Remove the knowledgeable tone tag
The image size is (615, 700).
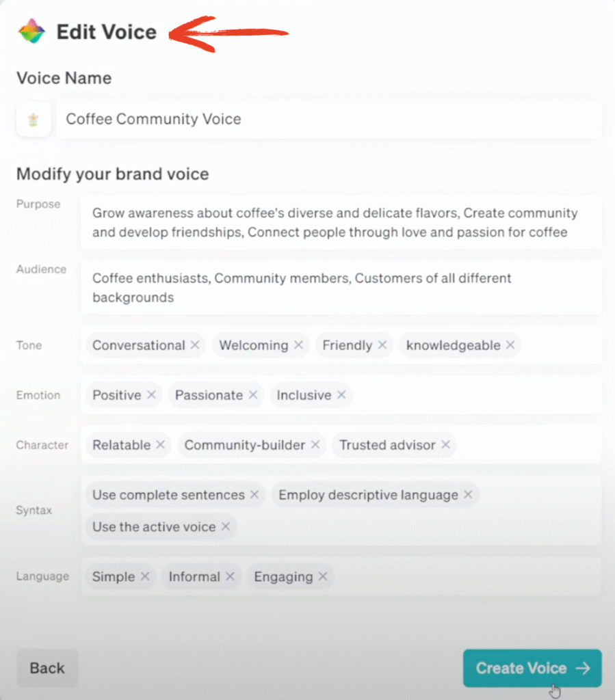point(510,345)
